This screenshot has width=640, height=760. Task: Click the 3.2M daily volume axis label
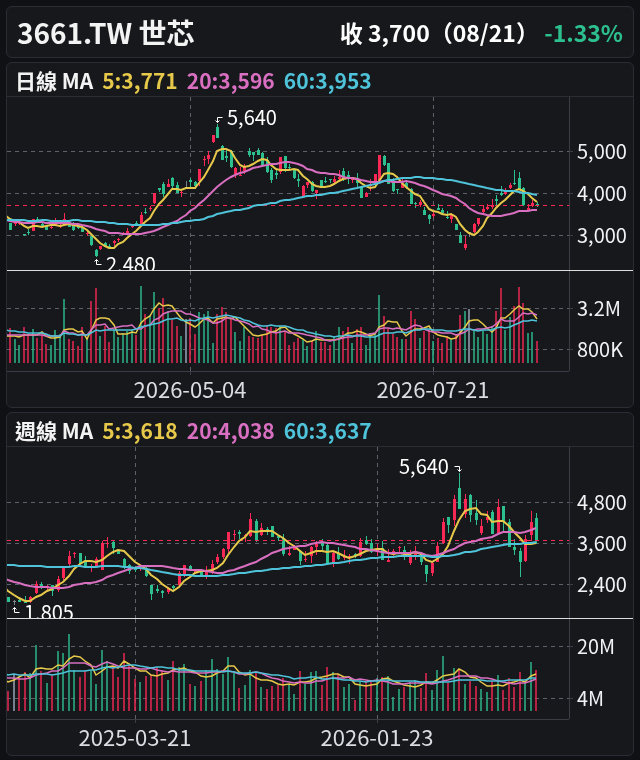click(x=599, y=309)
